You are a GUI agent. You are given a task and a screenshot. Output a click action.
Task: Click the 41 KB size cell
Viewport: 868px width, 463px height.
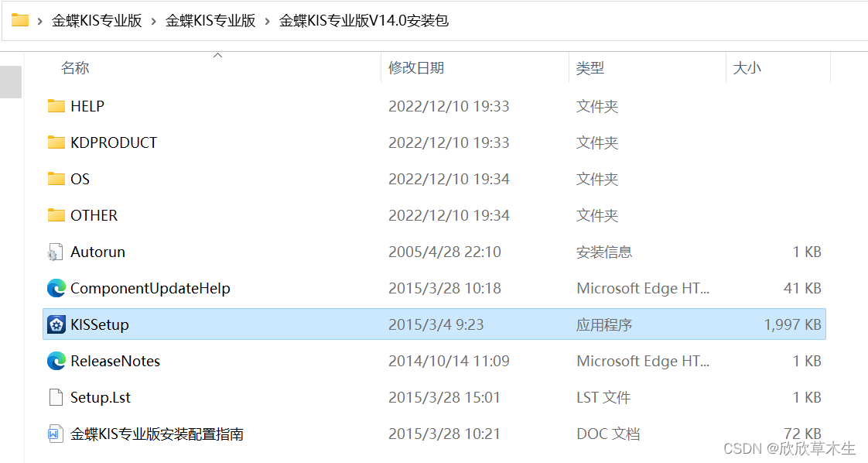pos(803,289)
